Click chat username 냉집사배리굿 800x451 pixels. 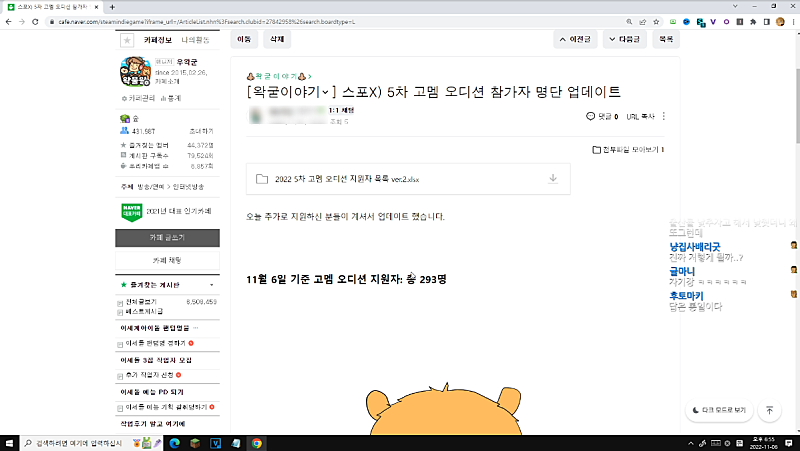coord(694,246)
